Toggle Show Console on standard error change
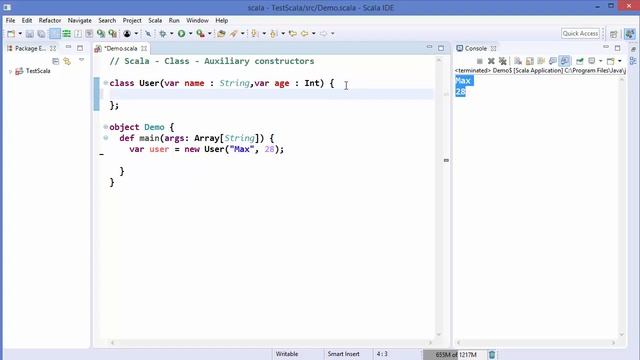This screenshot has width=640, height=360. coord(564,61)
